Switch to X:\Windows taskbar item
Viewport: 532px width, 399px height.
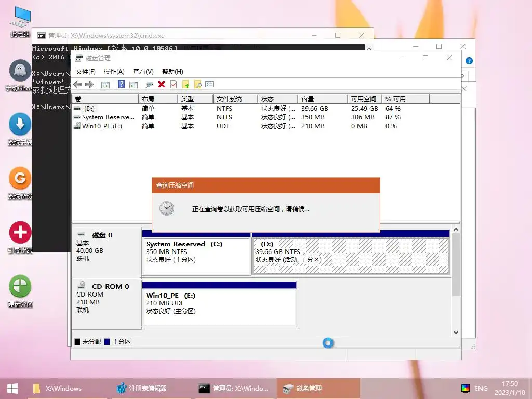click(x=67, y=389)
